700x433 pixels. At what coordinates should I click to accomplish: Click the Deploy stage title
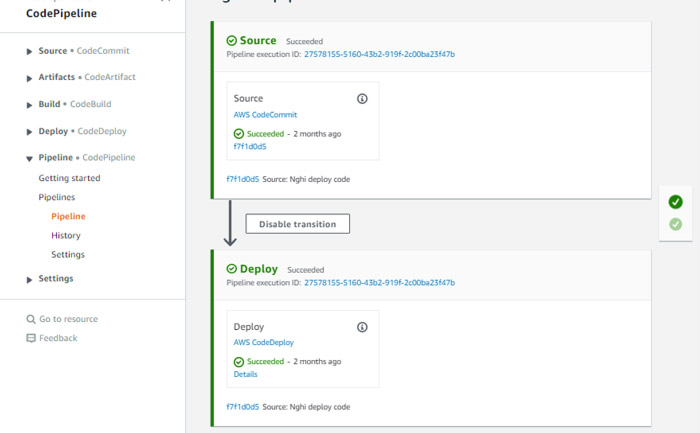259,269
